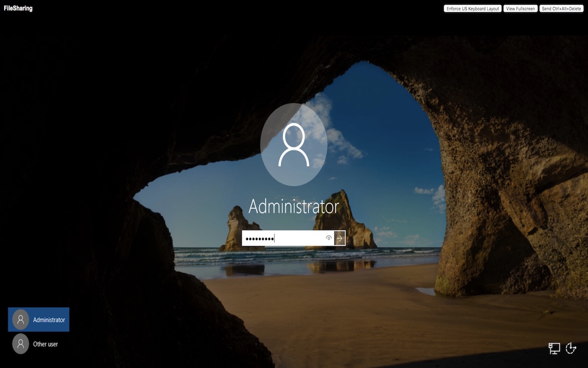Viewport: 588px width, 368px height.
Task: Place the cursor in the empty password field area
Action: 299,238
